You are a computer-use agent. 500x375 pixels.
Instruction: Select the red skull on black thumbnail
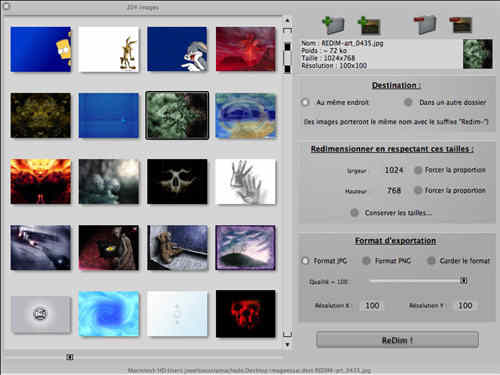click(x=246, y=314)
